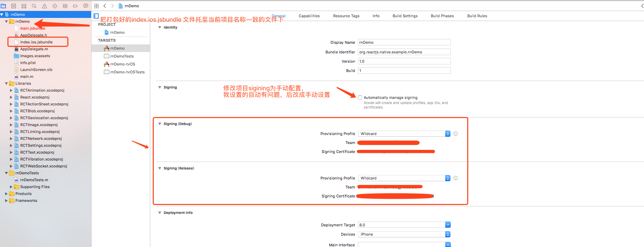Screen dimensions: 644x247
Task: Open LaunchScreen.xib in the navigator
Action: pyautogui.click(x=36, y=70)
